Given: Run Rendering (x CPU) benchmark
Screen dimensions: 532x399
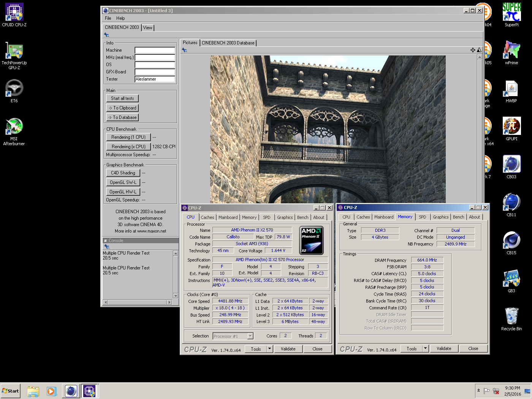Looking at the screenshot, I should [128, 147].
